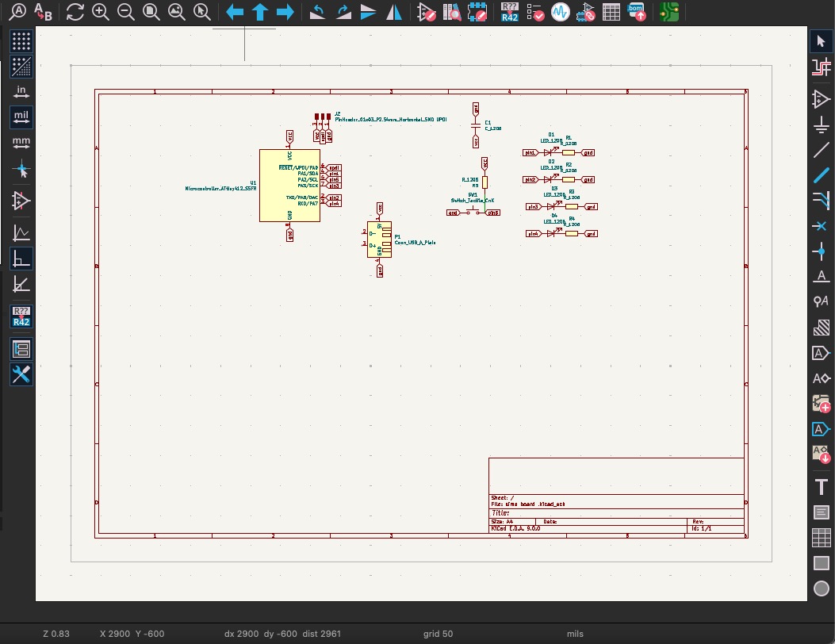Viewport: 835px width, 644px height.
Task: Select wire to bus entry tool
Action: click(822, 201)
